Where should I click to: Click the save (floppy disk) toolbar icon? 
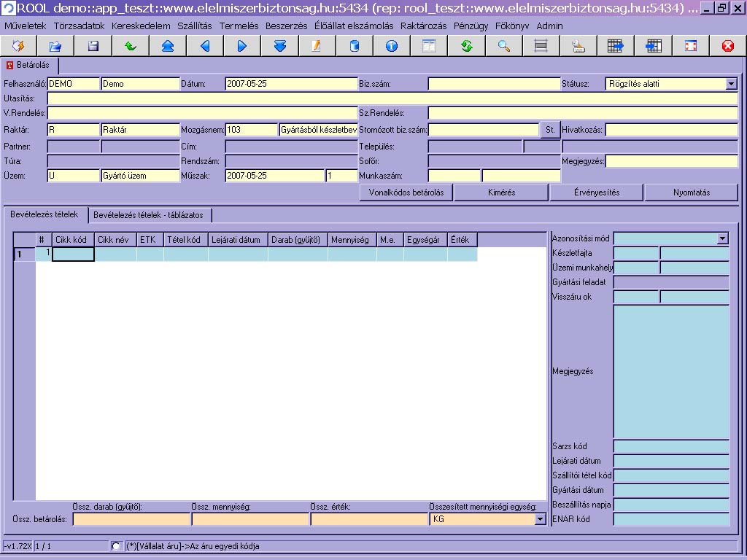[x=93, y=46]
